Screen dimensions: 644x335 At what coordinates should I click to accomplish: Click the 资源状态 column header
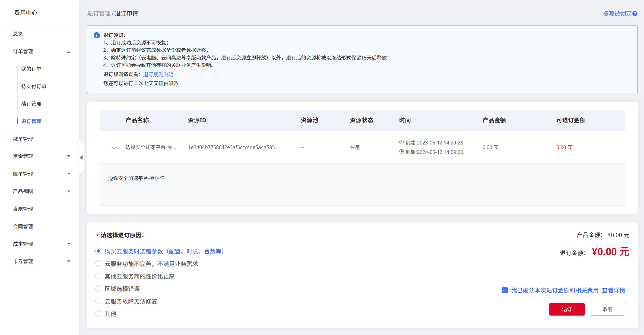[361, 120]
